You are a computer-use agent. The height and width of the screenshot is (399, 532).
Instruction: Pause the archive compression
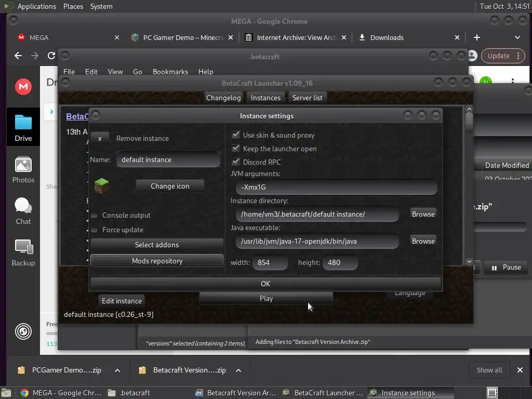click(506, 268)
